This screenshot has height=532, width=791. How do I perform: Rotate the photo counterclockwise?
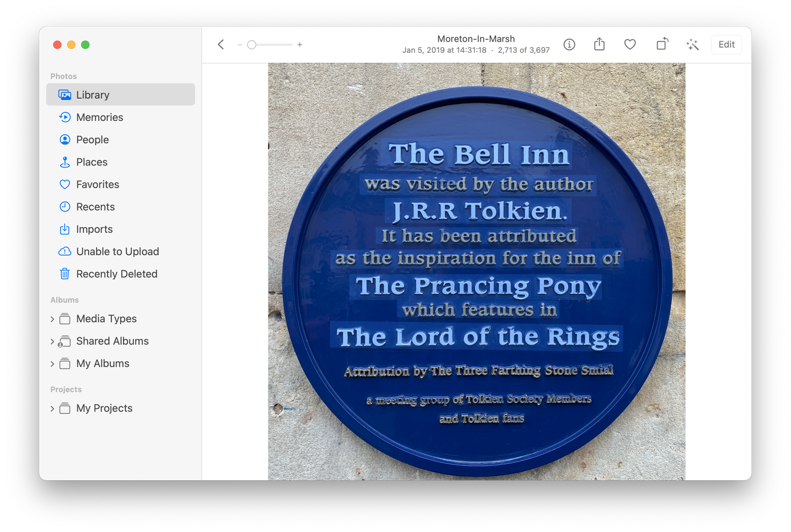click(662, 44)
